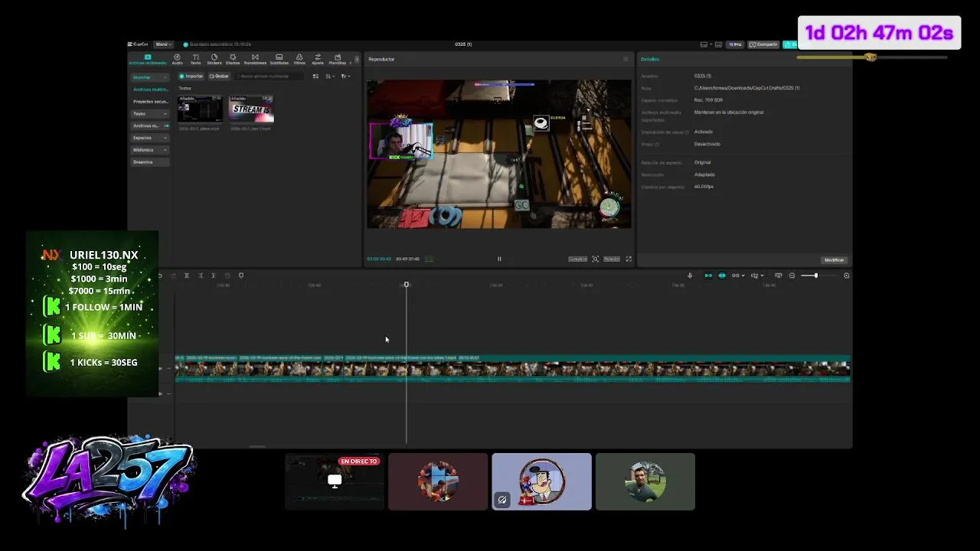The image size is (980, 551).
Task: Click the Grabar record button
Action: 220,76
